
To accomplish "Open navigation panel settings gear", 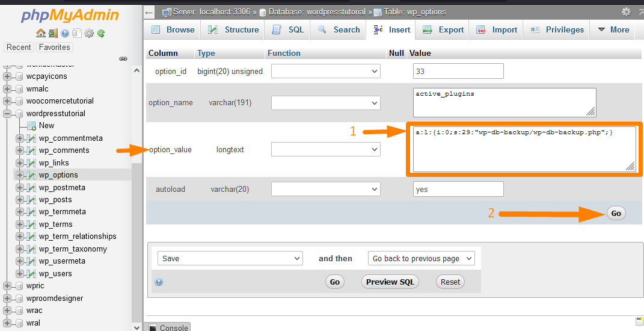I will [89, 33].
